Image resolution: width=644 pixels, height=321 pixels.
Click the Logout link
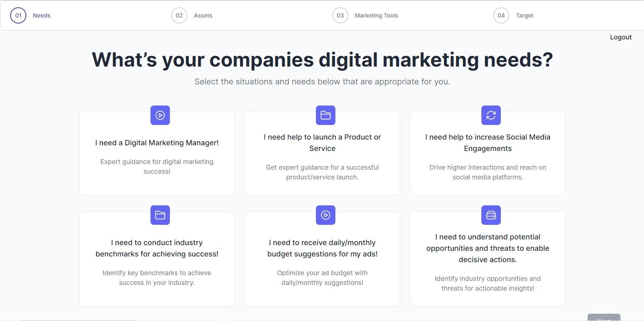pyautogui.click(x=621, y=37)
